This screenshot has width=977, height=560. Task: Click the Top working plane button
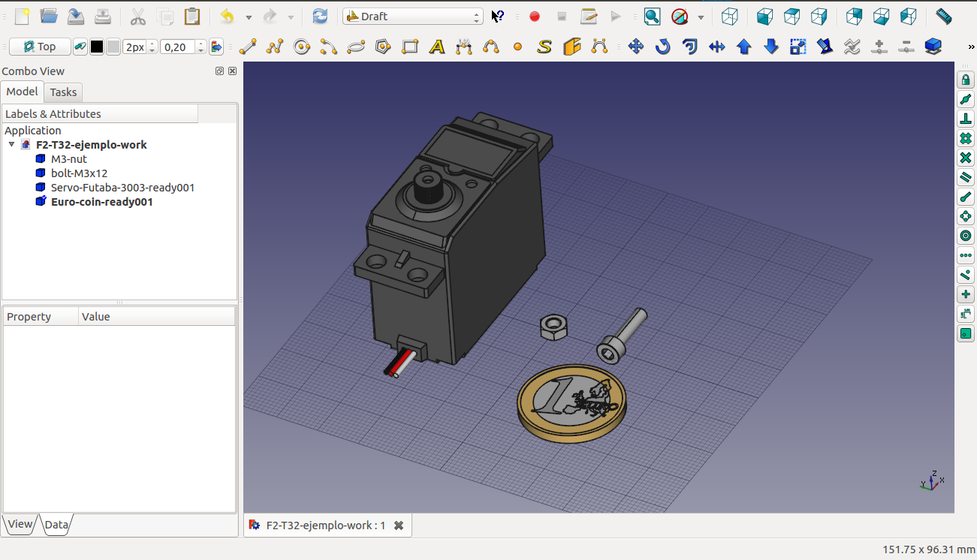pos(40,47)
